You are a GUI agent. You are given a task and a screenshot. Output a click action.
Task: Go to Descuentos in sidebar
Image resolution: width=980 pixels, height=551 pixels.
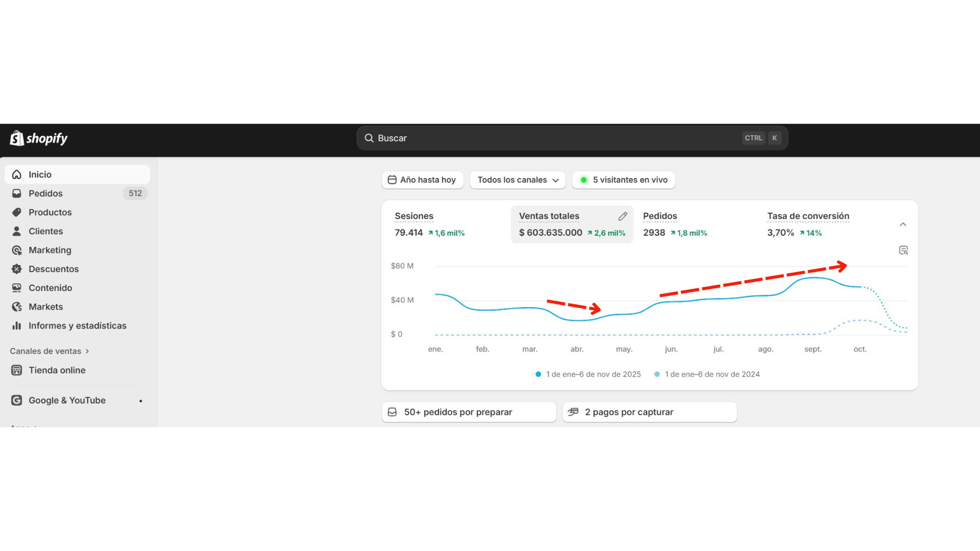[78, 269]
